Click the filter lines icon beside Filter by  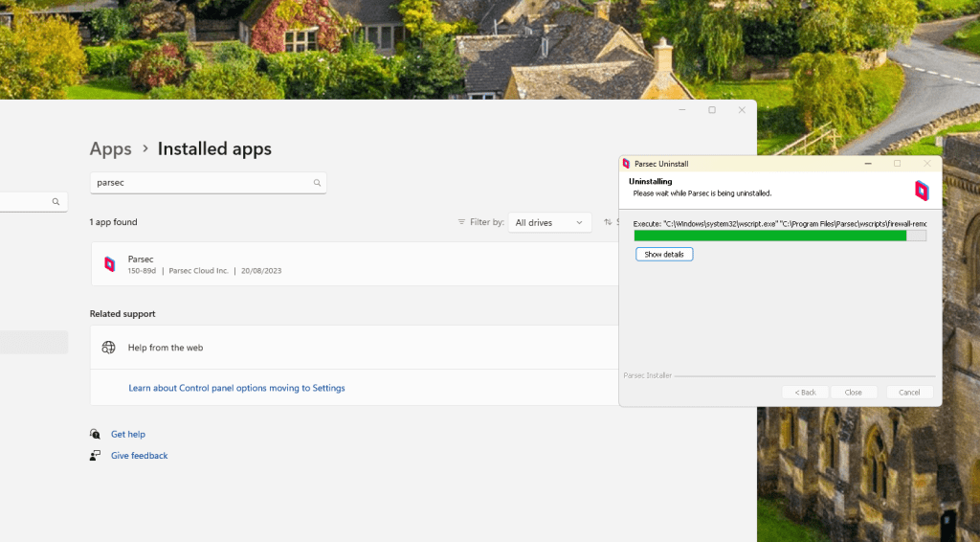pyautogui.click(x=461, y=222)
